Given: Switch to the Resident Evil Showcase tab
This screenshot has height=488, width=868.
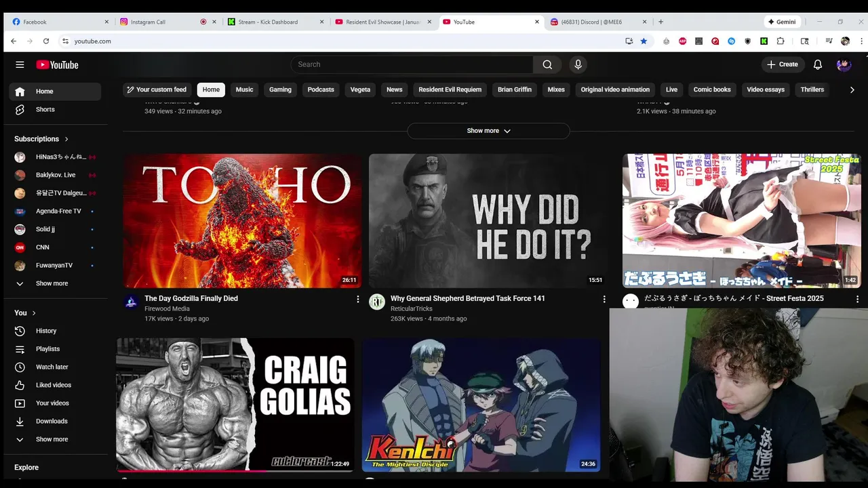Looking at the screenshot, I should tap(382, 22).
